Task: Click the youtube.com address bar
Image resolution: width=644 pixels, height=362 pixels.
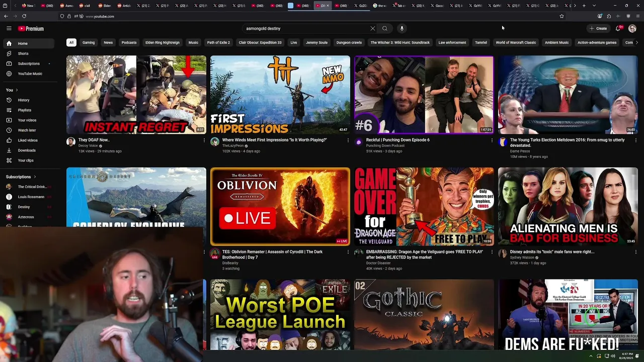Action: (312, 16)
